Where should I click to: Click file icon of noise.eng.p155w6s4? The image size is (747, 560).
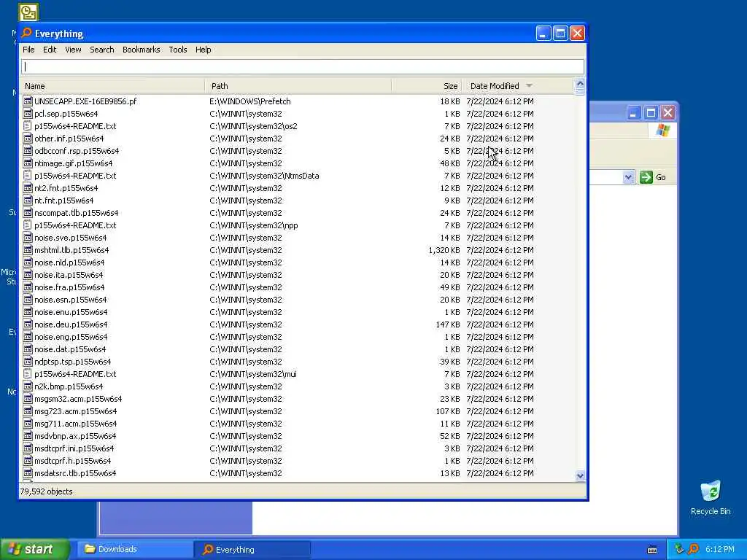(28, 336)
